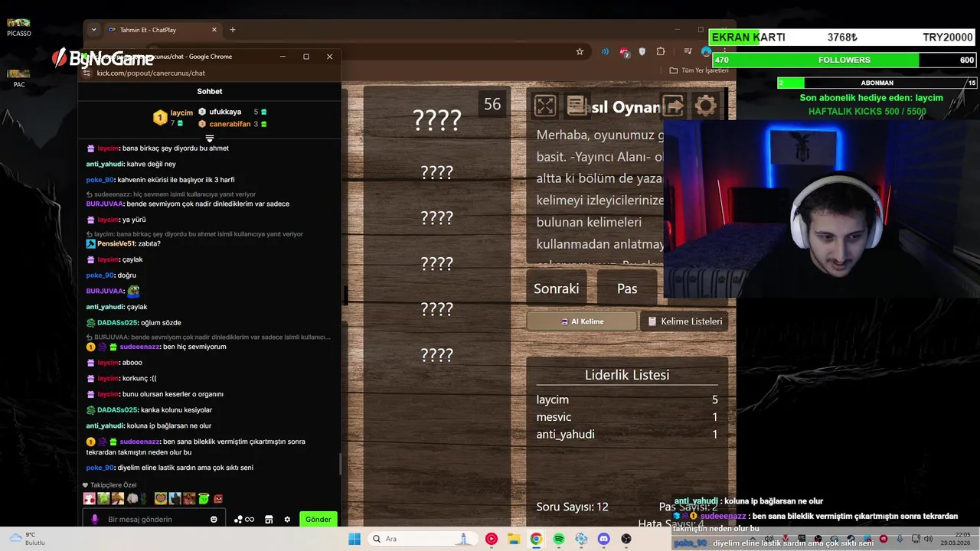Image resolution: width=980 pixels, height=551 pixels.
Task: Click the blue sound-wave extension icon
Action: (605, 51)
